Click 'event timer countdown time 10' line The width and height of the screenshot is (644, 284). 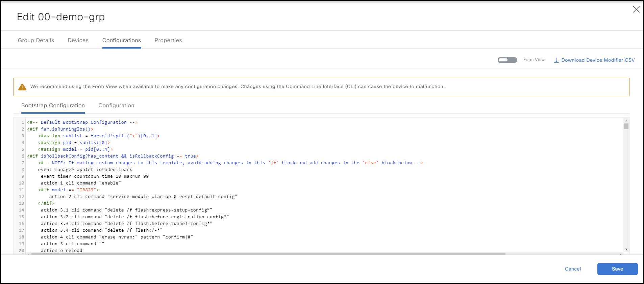(x=95, y=176)
